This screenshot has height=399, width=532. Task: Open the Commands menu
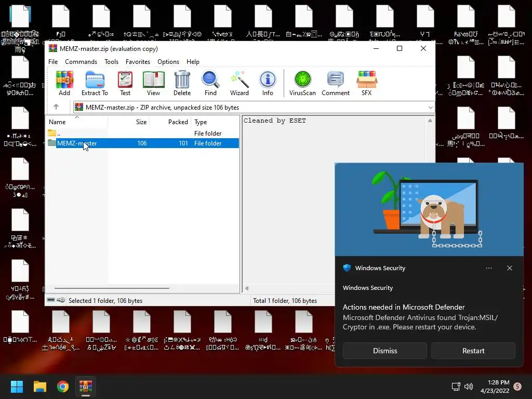pos(81,62)
